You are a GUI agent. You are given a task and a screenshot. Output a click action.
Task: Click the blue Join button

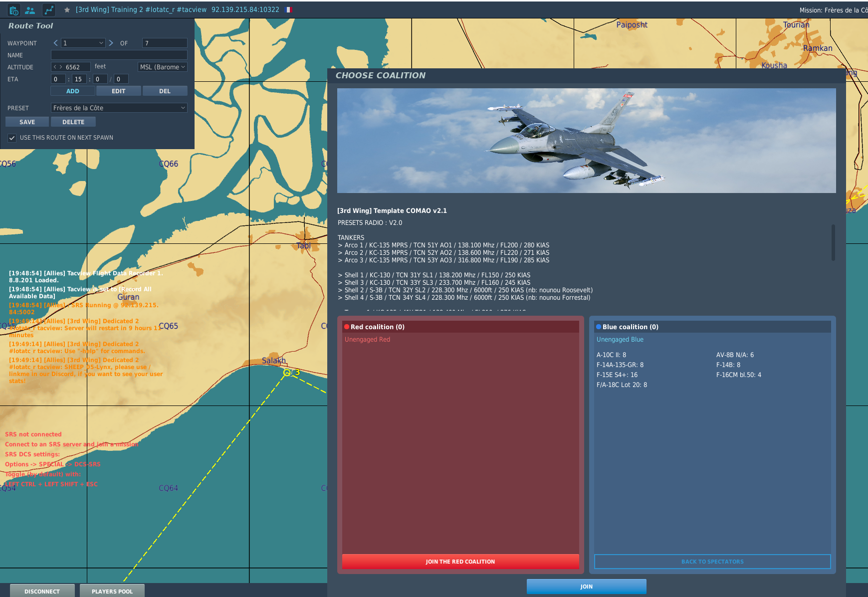point(586,587)
